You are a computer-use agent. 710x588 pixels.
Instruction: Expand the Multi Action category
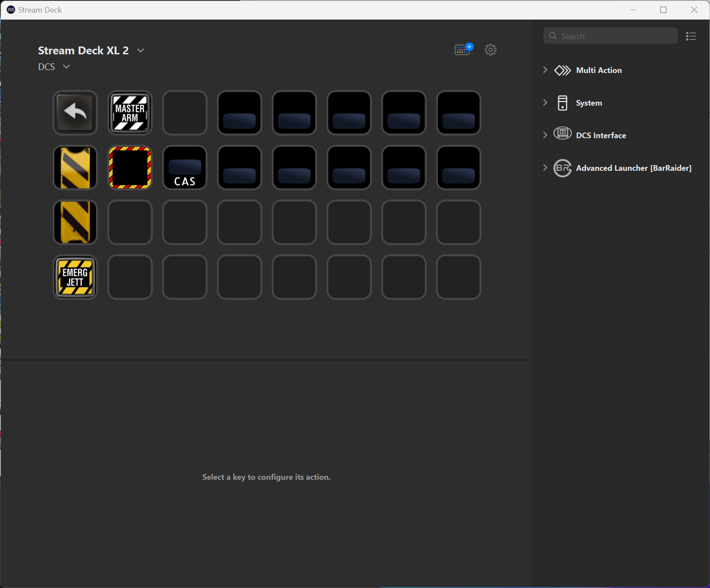(x=545, y=70)
